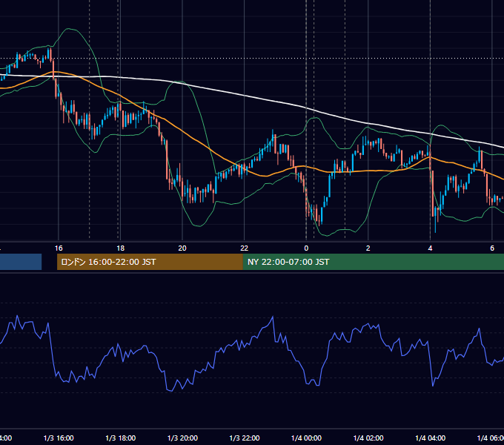
Task: Click the blue session bar before ロンドン
Action: [x=21, y=262]
